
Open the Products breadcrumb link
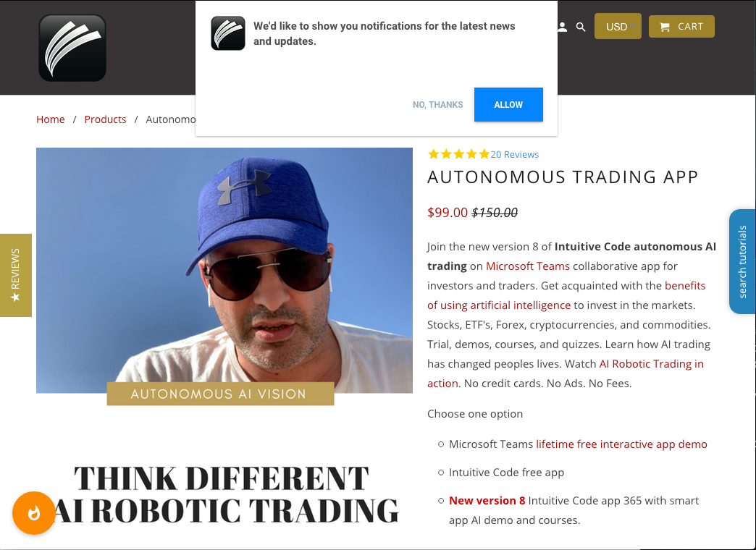pyautogui.click(x=105, y=119)
